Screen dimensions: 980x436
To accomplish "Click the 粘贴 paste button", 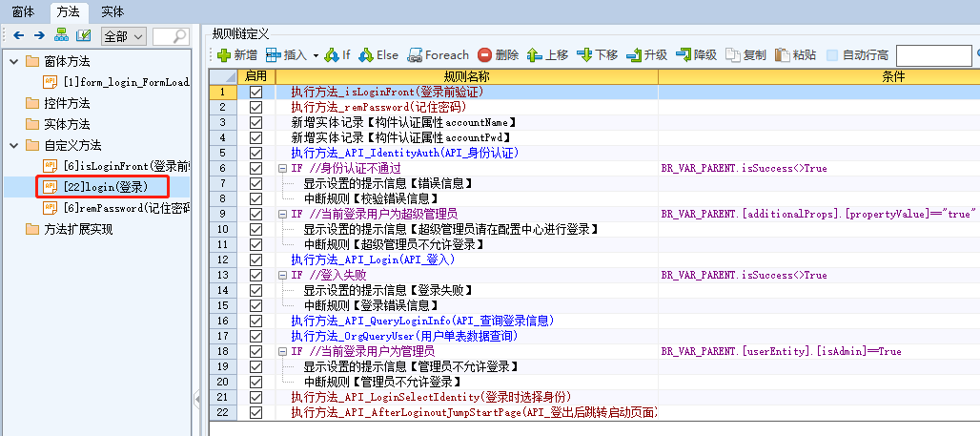I will [795, 55].
